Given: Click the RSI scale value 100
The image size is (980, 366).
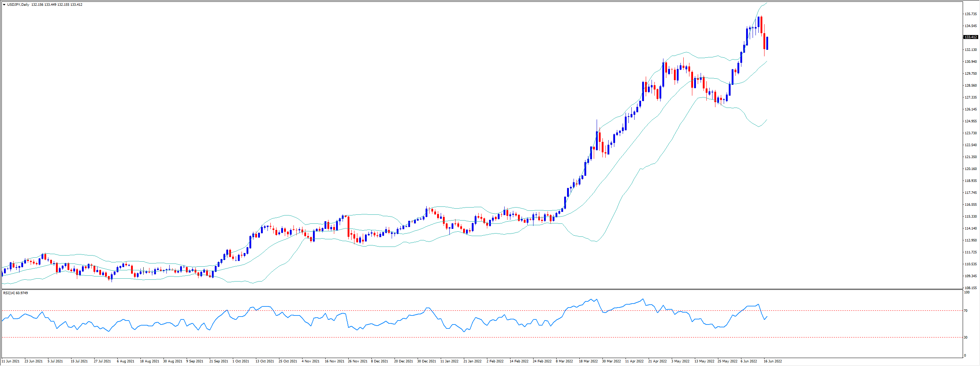Looking at the screenshot, I should [x=966, y=293].
